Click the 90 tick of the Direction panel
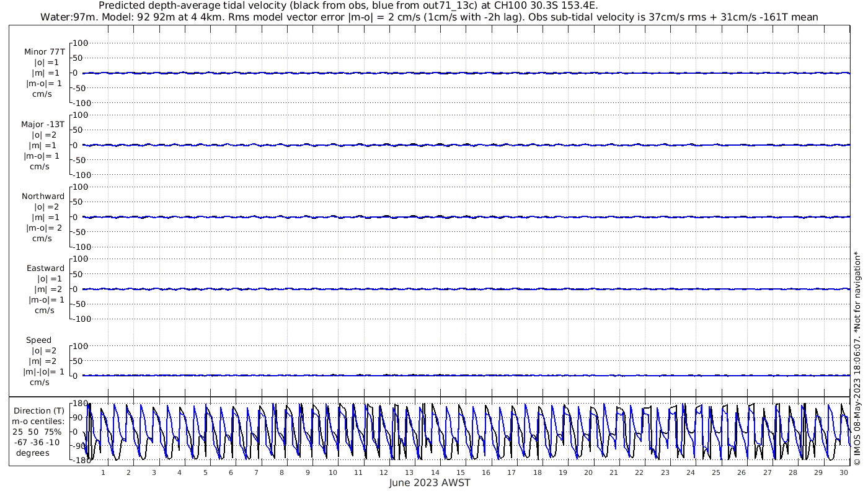 [77, 418]
